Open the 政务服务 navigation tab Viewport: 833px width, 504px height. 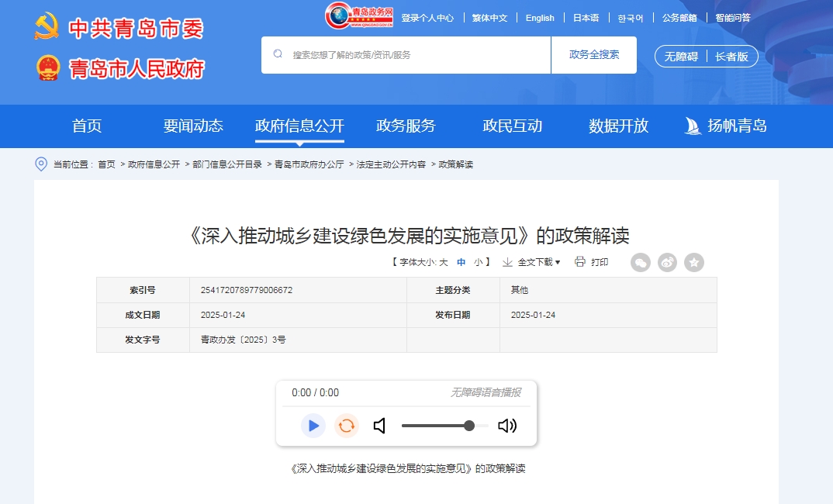point(406,126)
